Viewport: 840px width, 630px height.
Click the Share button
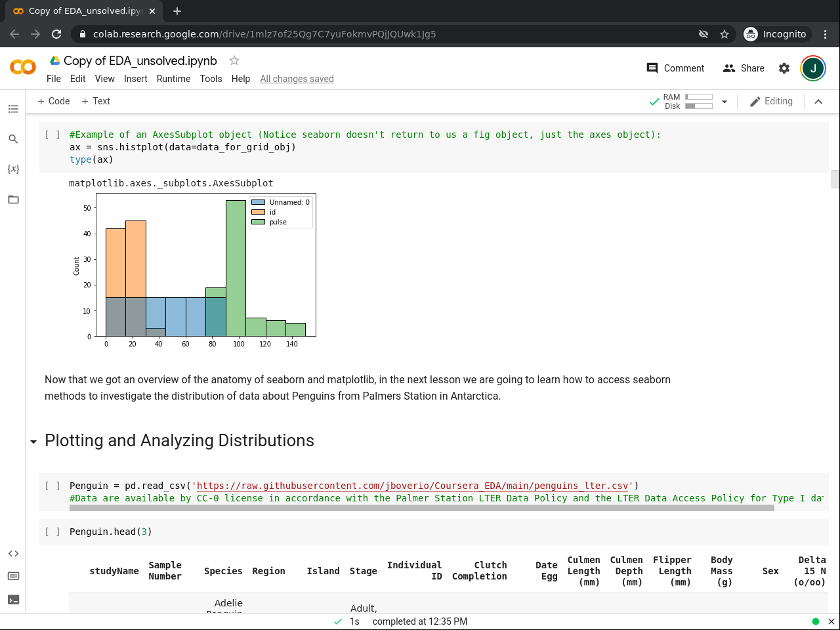coord(744,68)
